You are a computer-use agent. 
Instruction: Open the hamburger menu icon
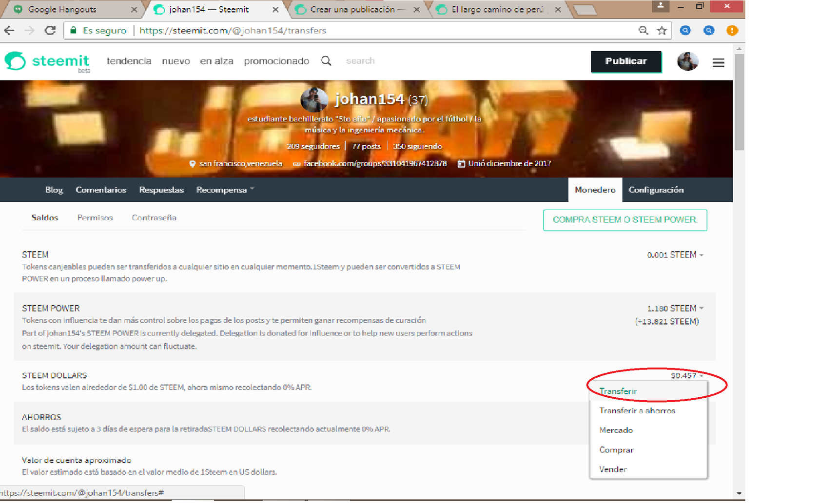pyautogui.click(x=718, y=63)
